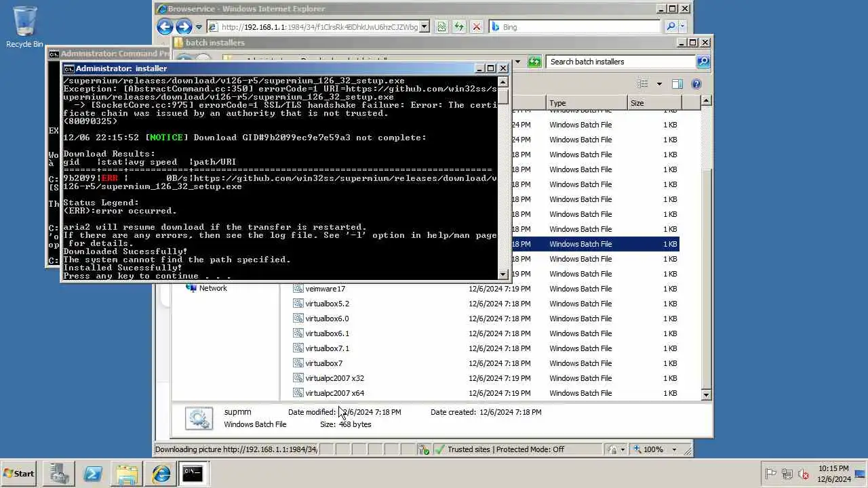Open the Start menu
868x488 pixels.
pyautogui.click(x=19, y=474)
